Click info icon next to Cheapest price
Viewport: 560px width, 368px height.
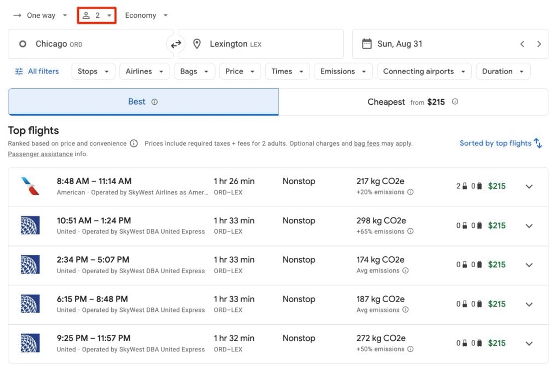point(455,102)
